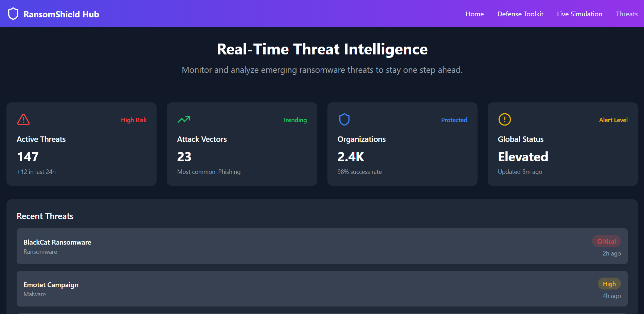The width and height of the screenshot is (644, 314).
Task: Select the Elevated global status text
Action: (x=523, y=157)
